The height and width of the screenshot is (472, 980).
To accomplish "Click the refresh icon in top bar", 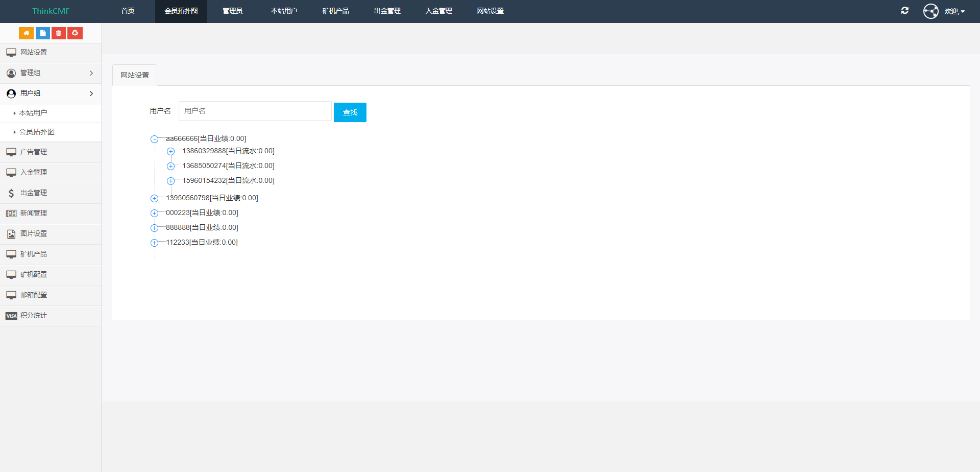I will click(904, 11).
